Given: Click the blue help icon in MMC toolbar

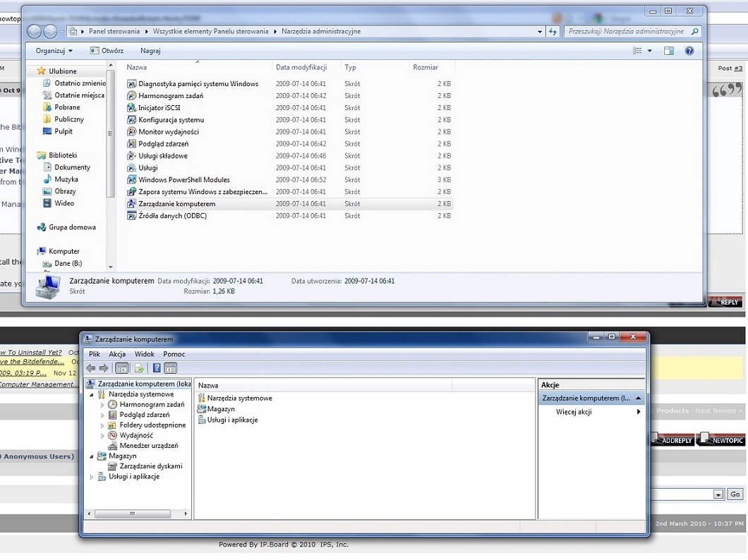Looking at the screenshot, I should pos(157,368).
